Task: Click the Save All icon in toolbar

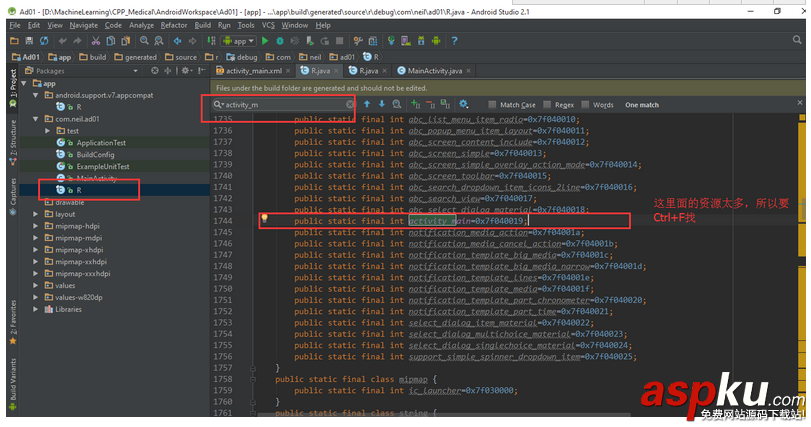Action: pyautogui.click(x=30, y=41)
